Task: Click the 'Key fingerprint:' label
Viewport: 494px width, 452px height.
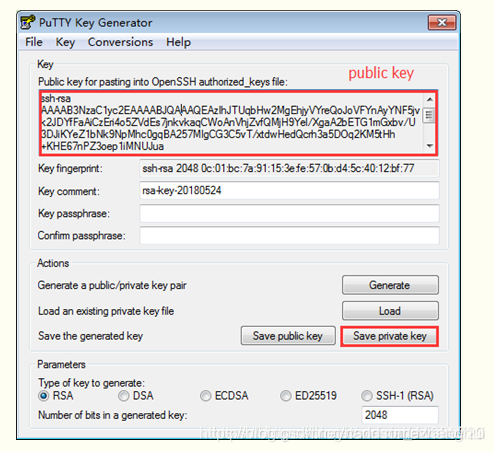Action: point(70,168)
